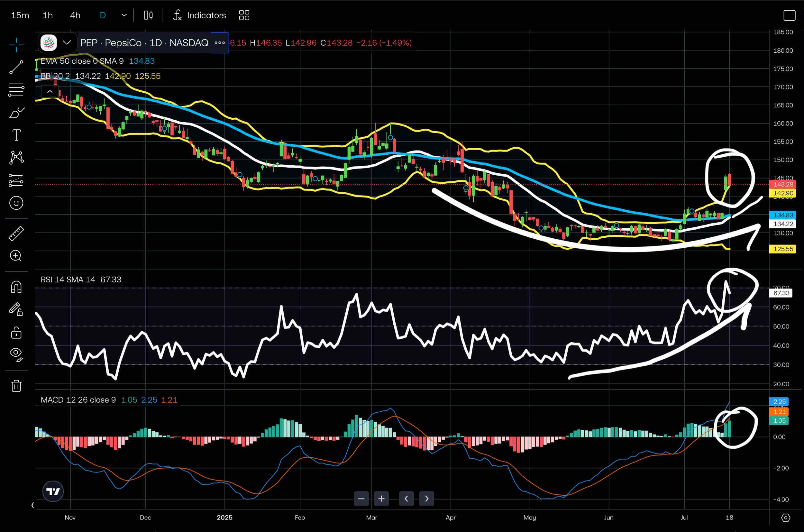804x532 pixels.
Task: Click the 143.28 last price label
Action: (x=783, y=185)
